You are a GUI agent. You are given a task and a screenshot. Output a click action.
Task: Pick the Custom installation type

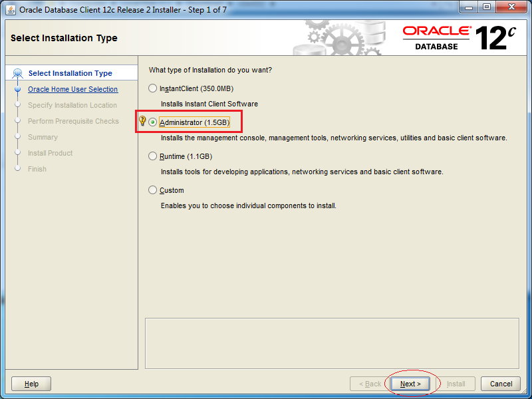[x=153, y=190]
